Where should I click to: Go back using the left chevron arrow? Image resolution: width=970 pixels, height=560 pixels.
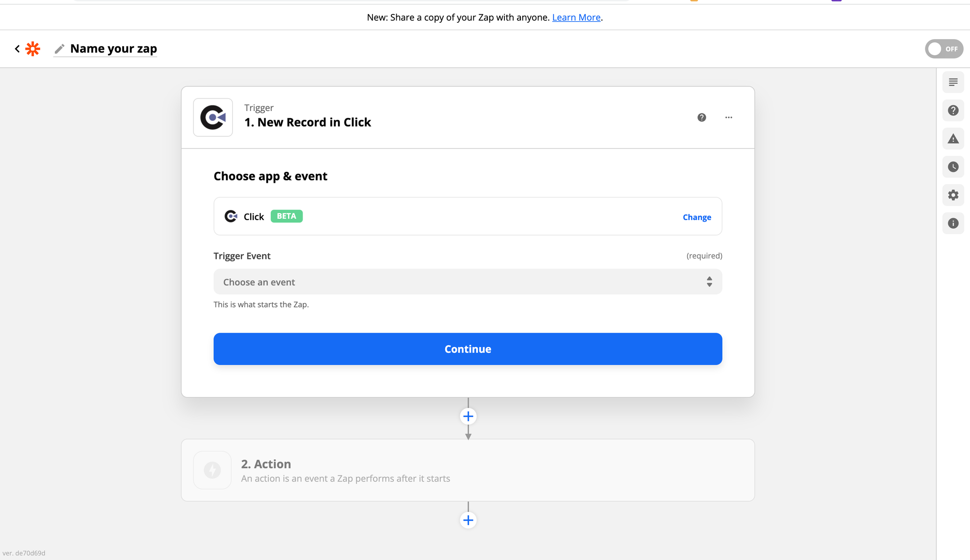coord(17,48)
